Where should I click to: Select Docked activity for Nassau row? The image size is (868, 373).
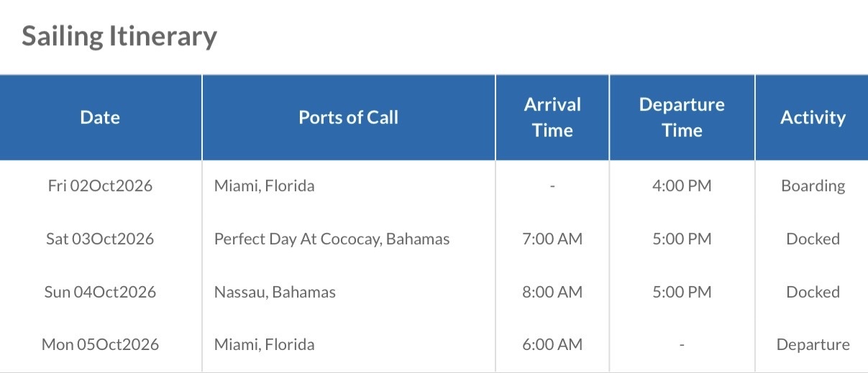coord(813,292)
